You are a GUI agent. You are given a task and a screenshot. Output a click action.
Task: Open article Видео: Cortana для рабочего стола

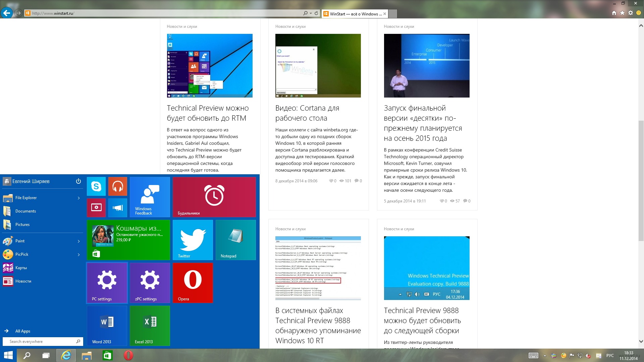pyautogui.click(x=307, y=113)
